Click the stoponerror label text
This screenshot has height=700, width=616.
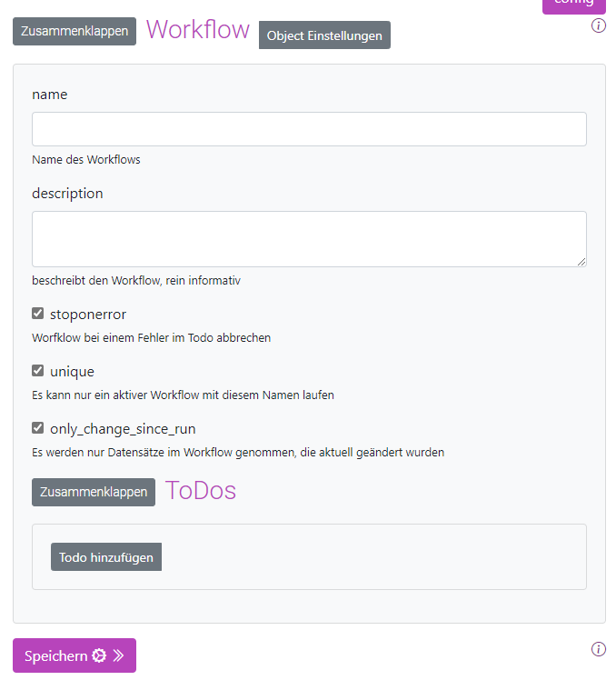point(88,315)
